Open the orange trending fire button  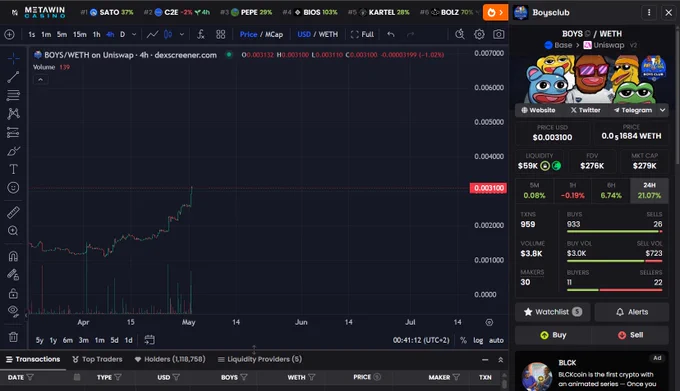495,13
